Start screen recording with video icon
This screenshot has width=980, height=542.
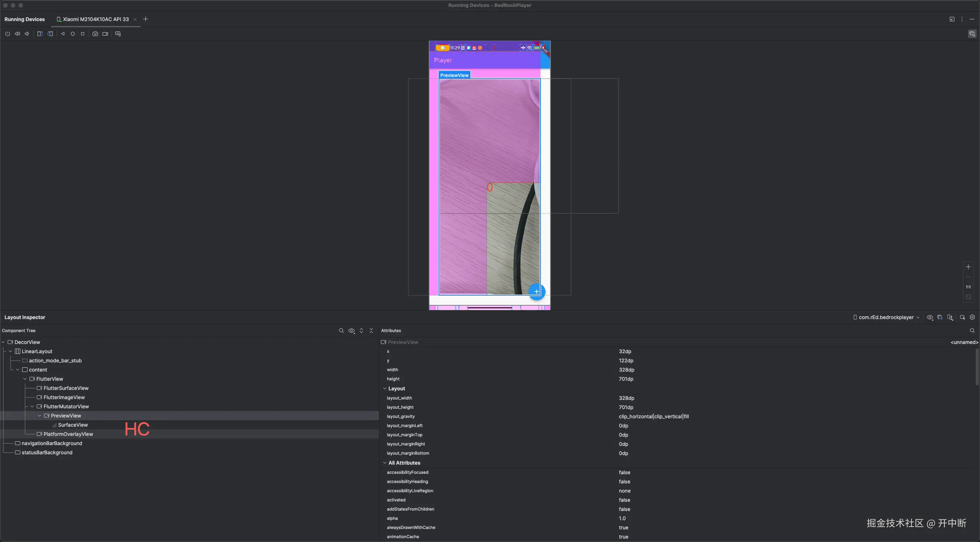(x=105, y=34)
